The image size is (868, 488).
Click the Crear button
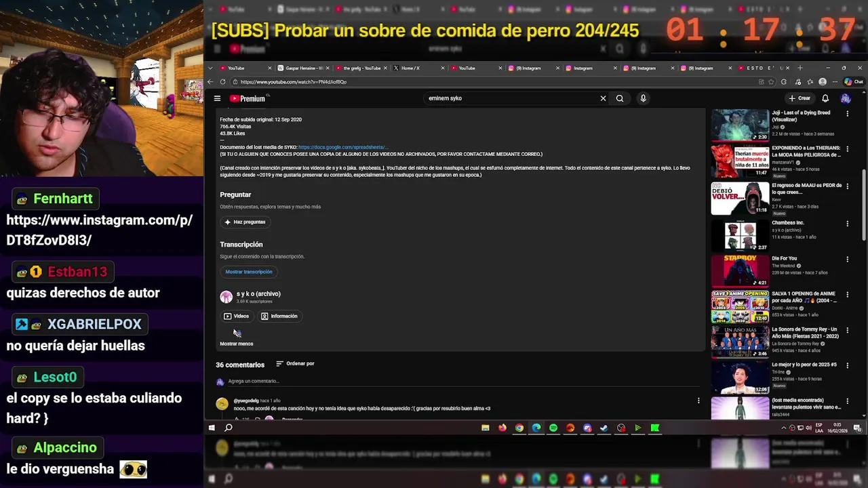[800, 98]
